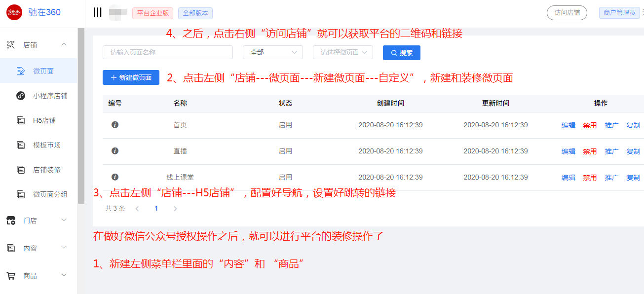644x294 pixels.
Task: Click the 店铺 menu icon
Action: pyautogui.click(x=10, y=45)
